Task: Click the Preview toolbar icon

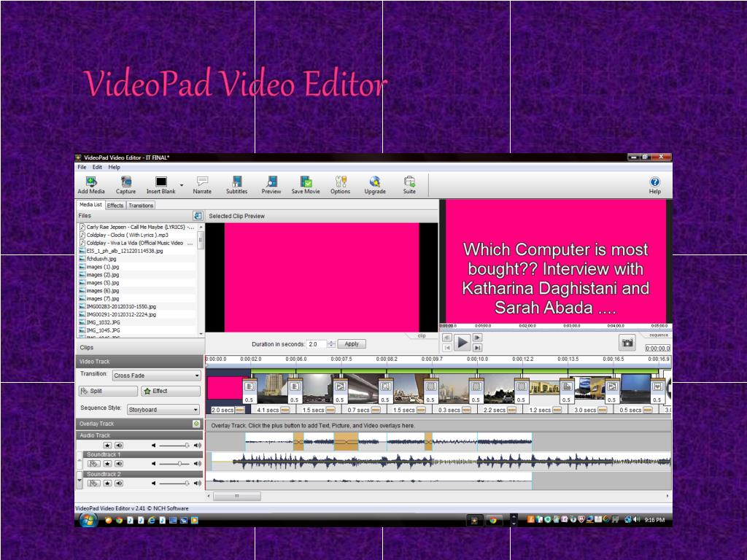Action: 271,184
